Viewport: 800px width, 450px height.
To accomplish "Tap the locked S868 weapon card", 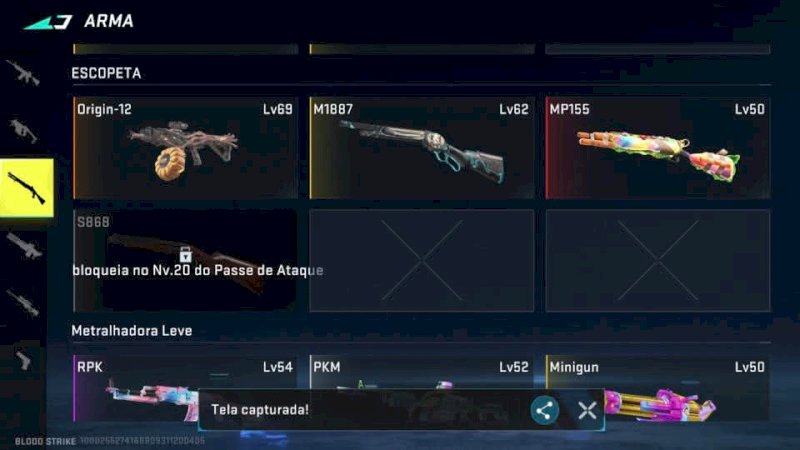I will pyautogui.click(x=186, y=260).
